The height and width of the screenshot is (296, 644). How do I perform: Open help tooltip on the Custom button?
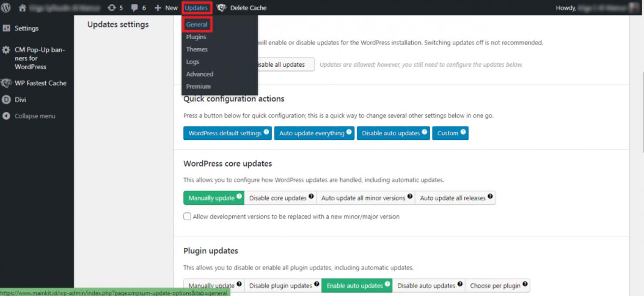tap(463, 132)
